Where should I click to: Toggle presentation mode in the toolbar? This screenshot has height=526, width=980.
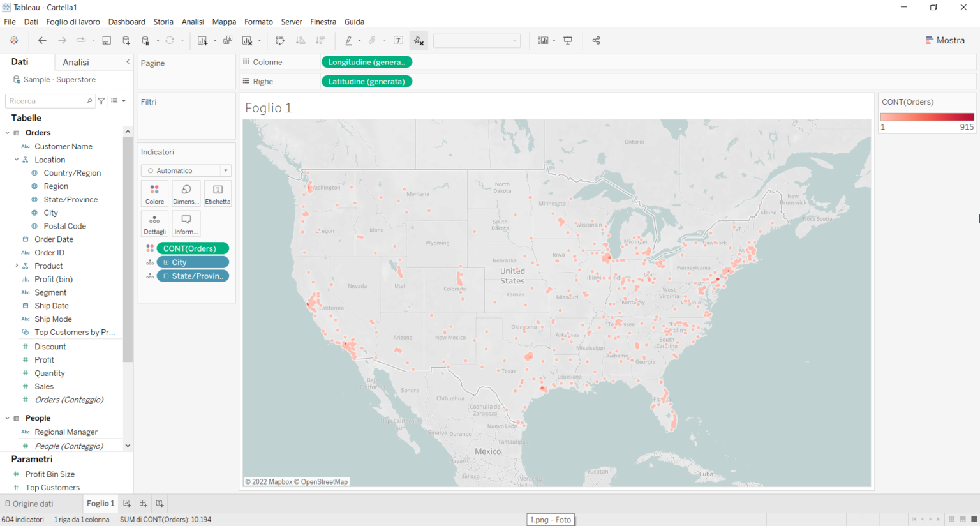tap(568, 40)
